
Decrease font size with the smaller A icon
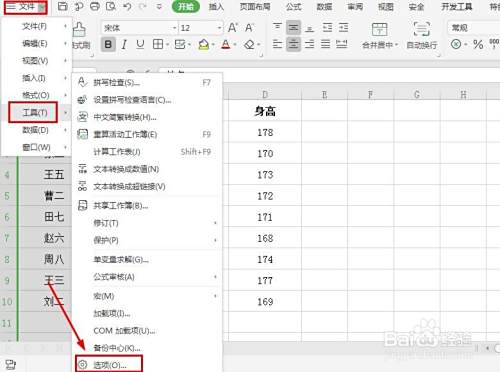click(249, 28)
